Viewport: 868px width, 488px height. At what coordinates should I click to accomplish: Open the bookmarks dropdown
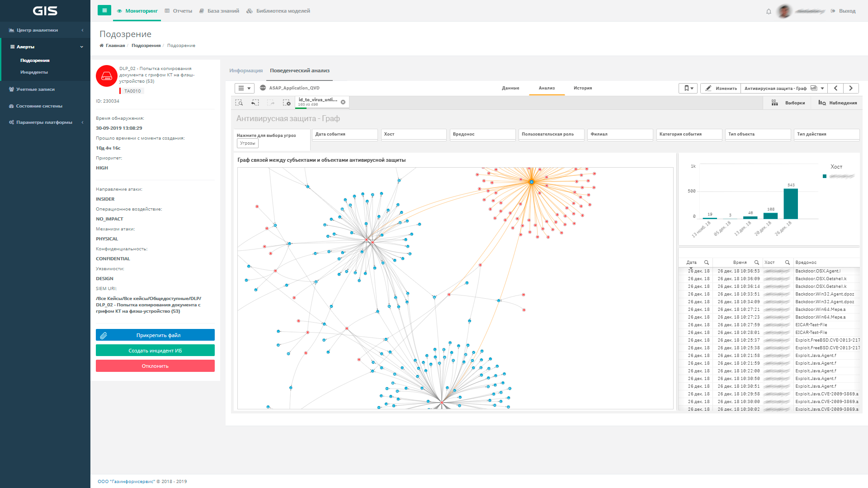(688, 89)
